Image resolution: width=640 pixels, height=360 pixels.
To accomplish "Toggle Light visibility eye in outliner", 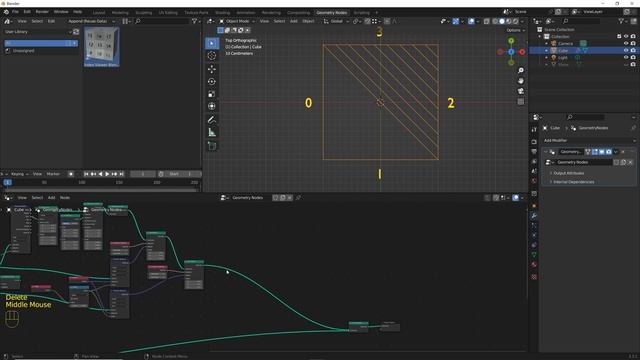I will pyautogui.click(x=626, y=58).
